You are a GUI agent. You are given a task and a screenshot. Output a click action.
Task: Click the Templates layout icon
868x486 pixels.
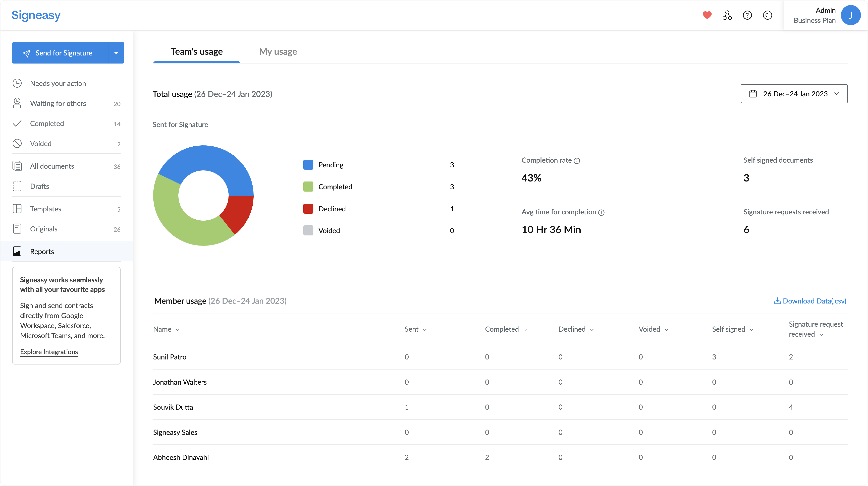(17, 209)
